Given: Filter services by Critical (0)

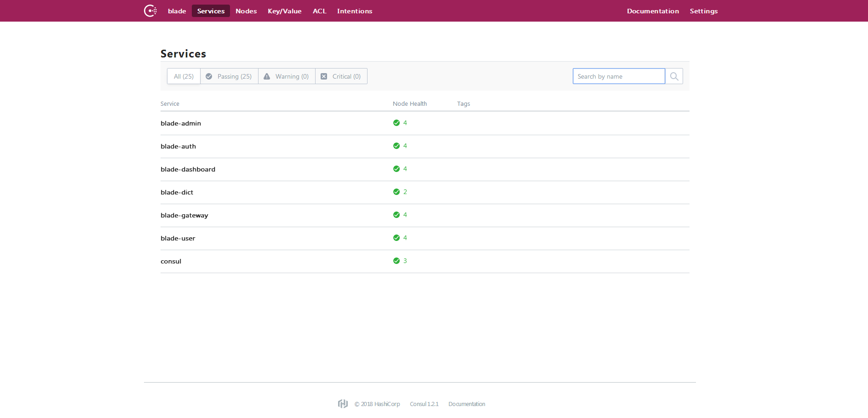Looking at the screenshot, I should pos(341,76).
